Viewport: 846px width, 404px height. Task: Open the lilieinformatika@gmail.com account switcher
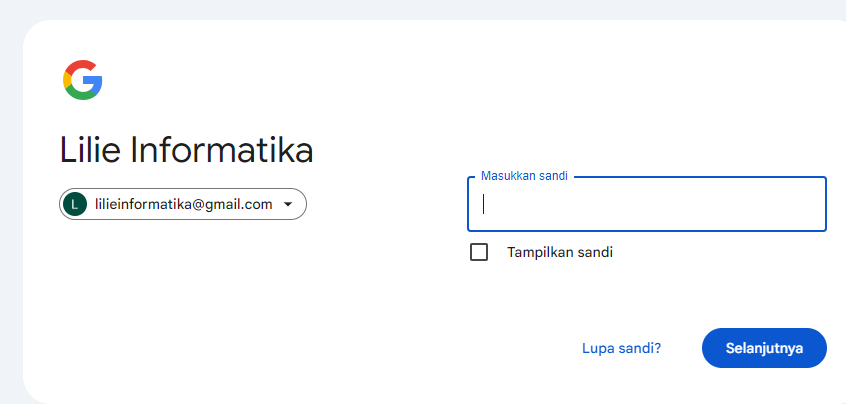(183, 204)
